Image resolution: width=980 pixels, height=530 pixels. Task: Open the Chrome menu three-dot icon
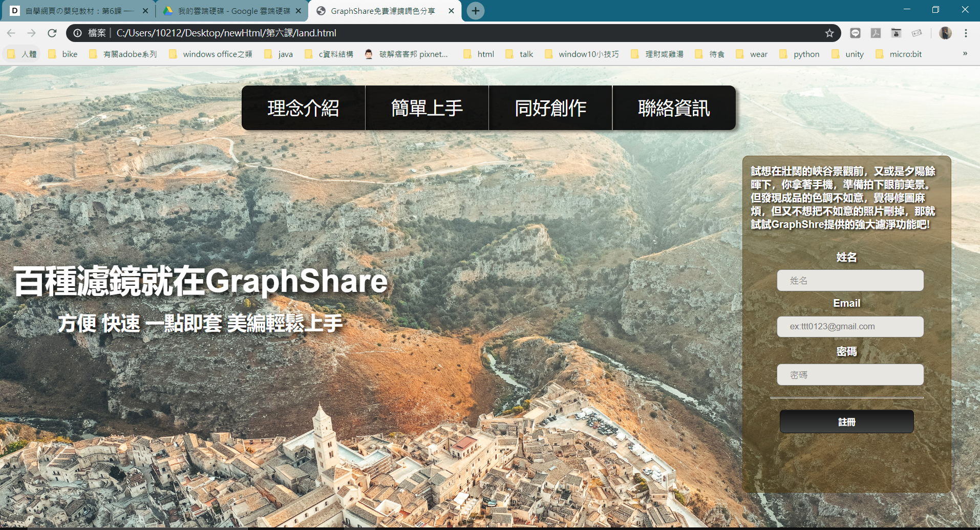pyautogui.click(x=966, y=33)
